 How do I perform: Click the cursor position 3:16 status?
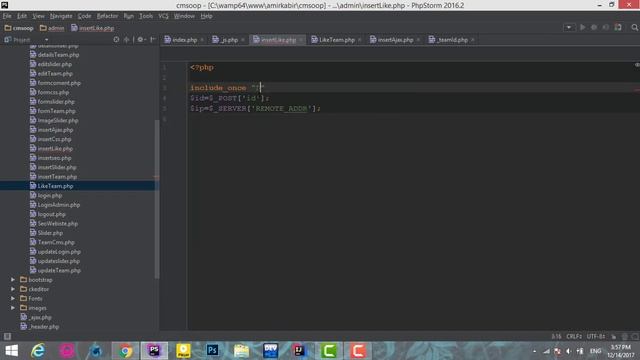(556, 336)
